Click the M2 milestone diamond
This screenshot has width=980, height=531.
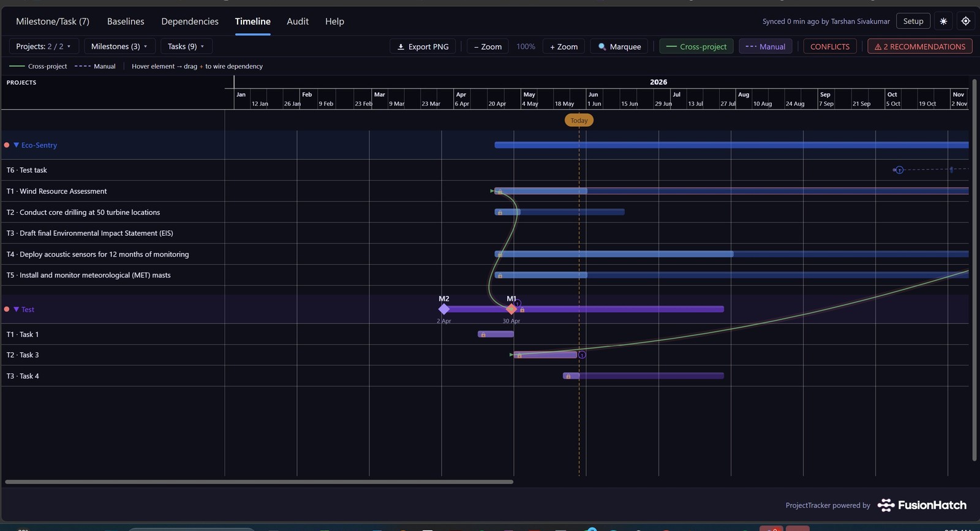[444, 309]
